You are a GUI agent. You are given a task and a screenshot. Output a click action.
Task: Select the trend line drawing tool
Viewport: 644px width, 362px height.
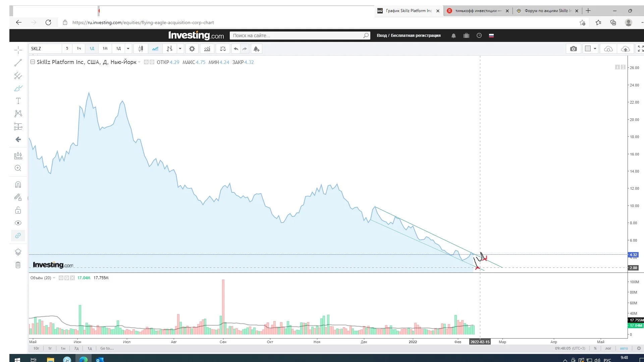point(18,63)
